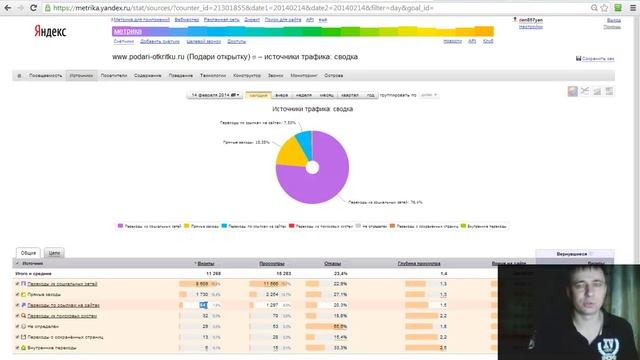This screenshot has height=360, width=640.
Task: Sort table by Визиты column
Action: tap(206, 264)
